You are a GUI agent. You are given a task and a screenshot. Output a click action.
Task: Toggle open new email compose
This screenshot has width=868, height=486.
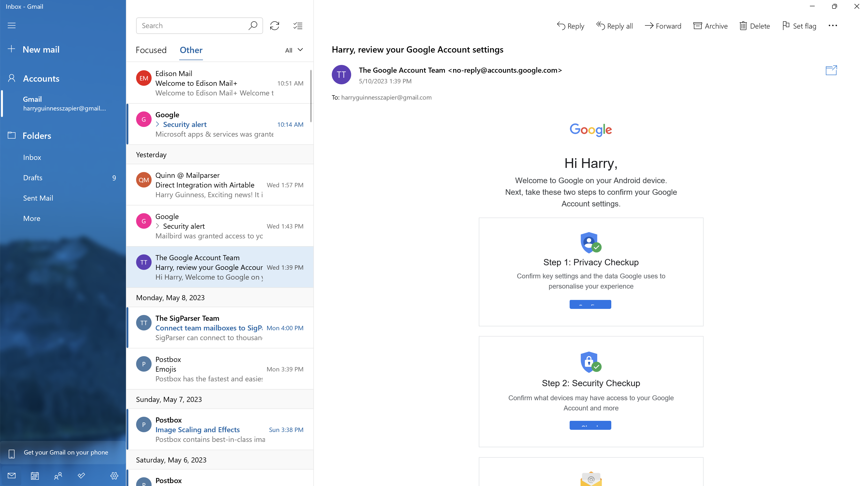point(40,49)
